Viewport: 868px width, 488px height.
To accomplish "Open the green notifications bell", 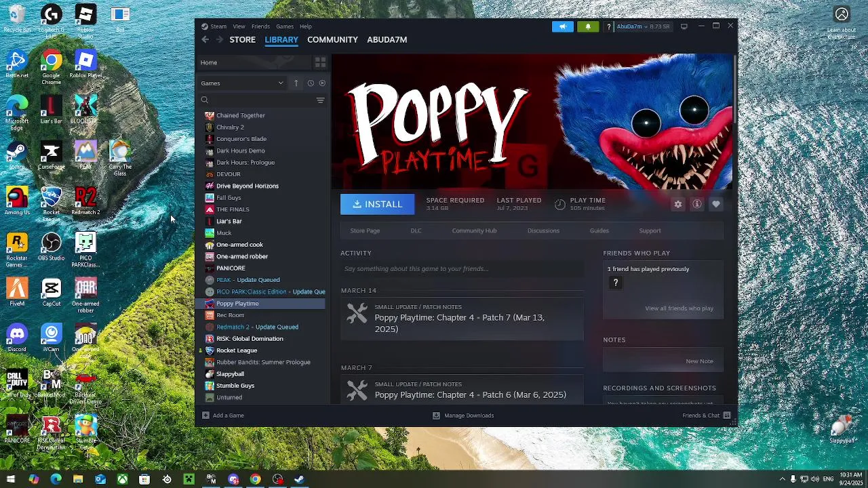I will pos(588,26).
